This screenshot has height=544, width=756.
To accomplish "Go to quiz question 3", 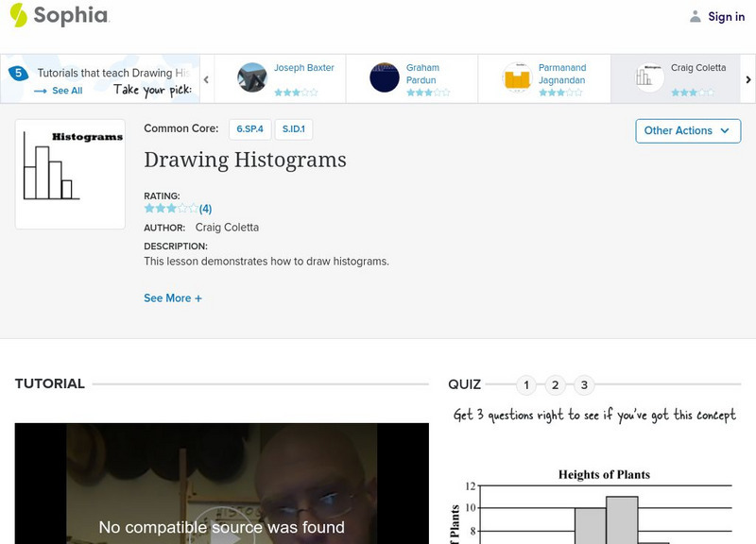I will pos(585,384).
